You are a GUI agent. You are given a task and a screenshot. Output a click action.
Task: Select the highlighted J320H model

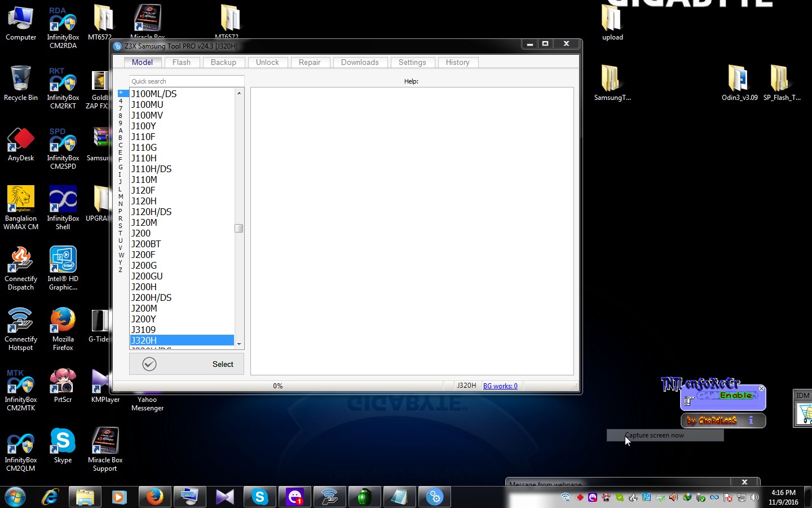pos(182,340)
